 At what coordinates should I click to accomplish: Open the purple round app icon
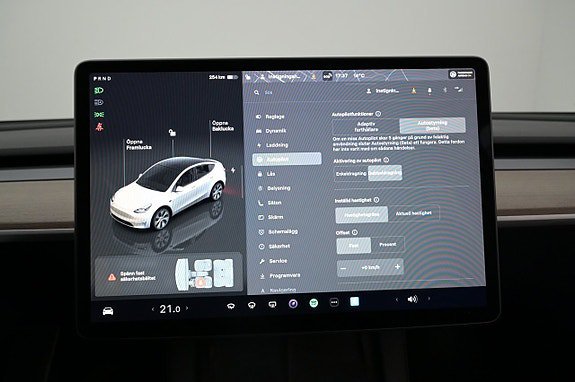tap(293, 304)
